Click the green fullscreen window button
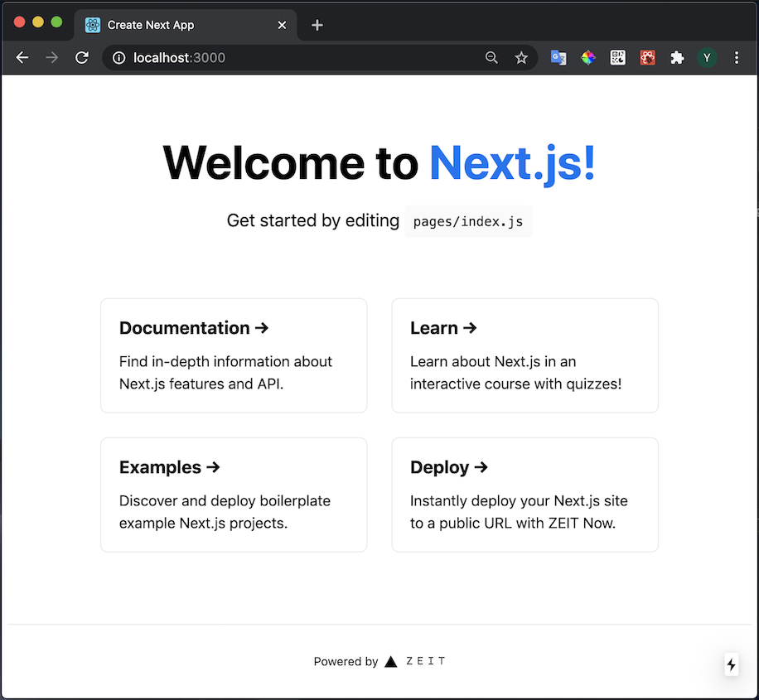Viewport: 759px width, 700px height. click(56, 22)
